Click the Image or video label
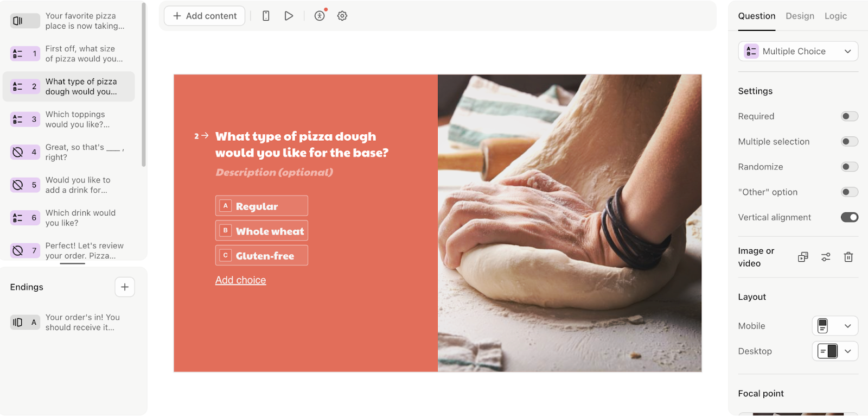This screenshot has width=868, height=416. click(x=756, y=257)
